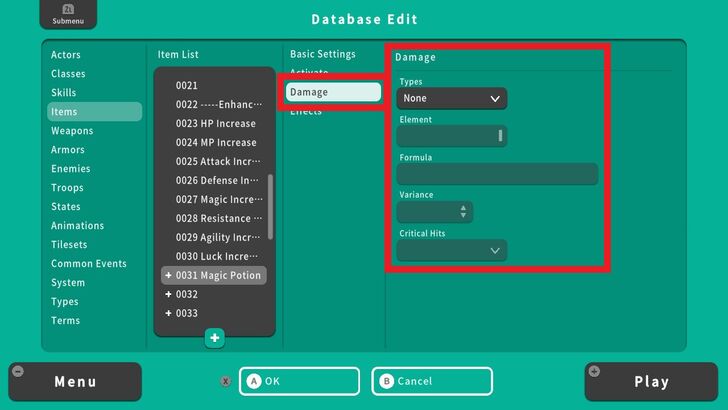Image resolution: width=728 pixels, height=410 pixels.
Task: Open the Critical Hits dropdown
Action: [452, 251]
